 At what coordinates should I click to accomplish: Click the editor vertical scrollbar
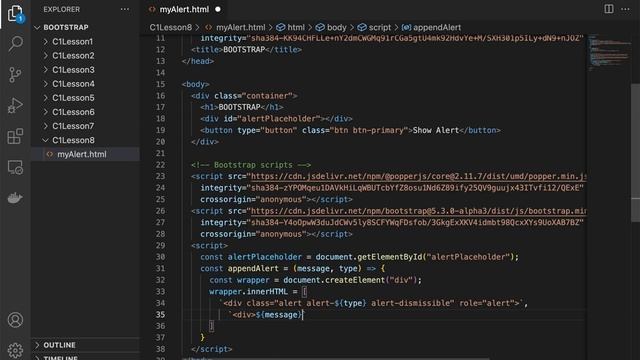tap(635, 153)
